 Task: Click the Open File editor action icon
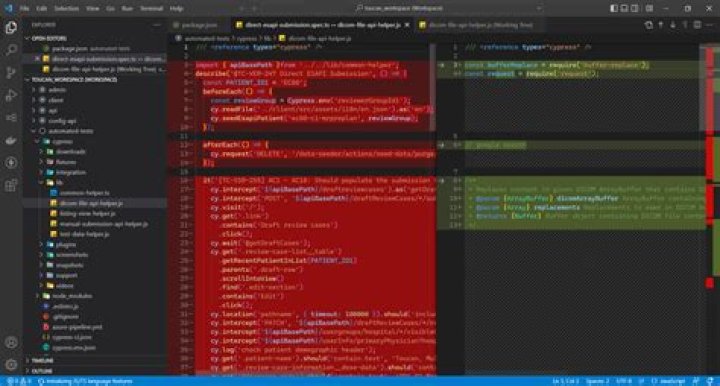coord(648,25)
